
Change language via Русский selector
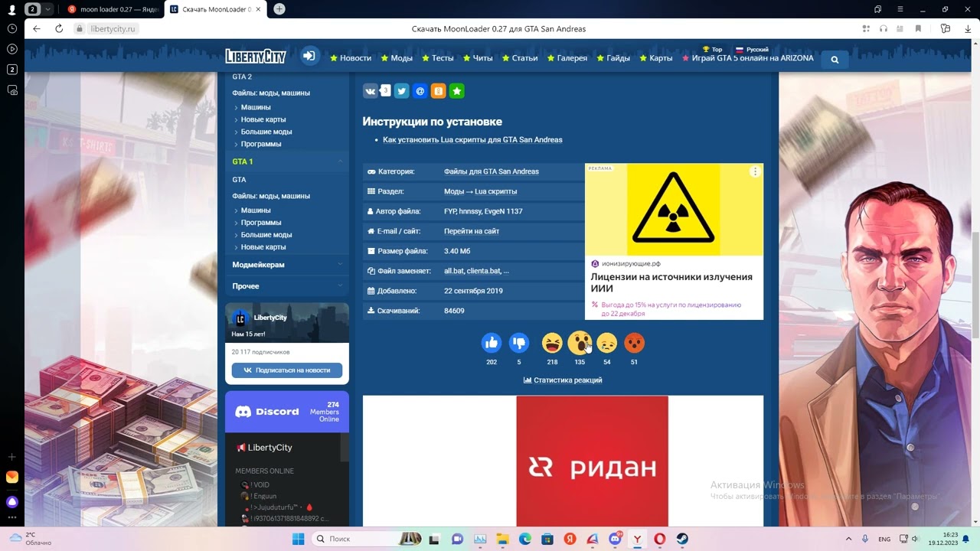click(x=752, y=49)
